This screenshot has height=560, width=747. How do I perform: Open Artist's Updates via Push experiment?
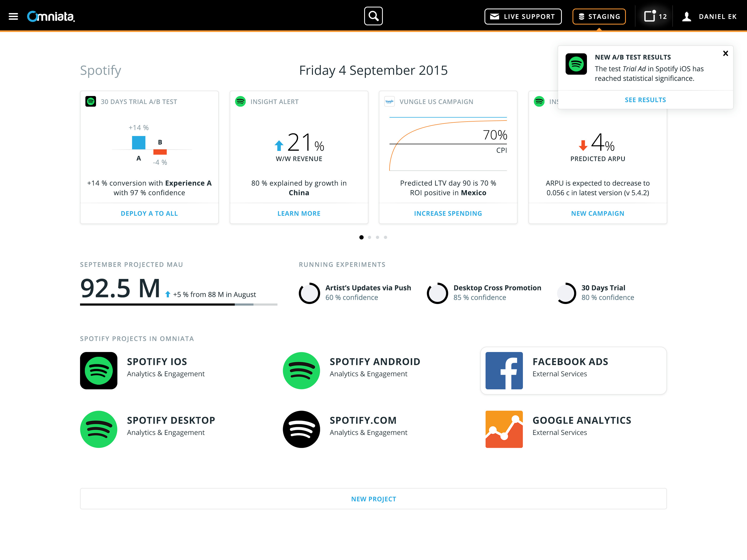point(368,287)
